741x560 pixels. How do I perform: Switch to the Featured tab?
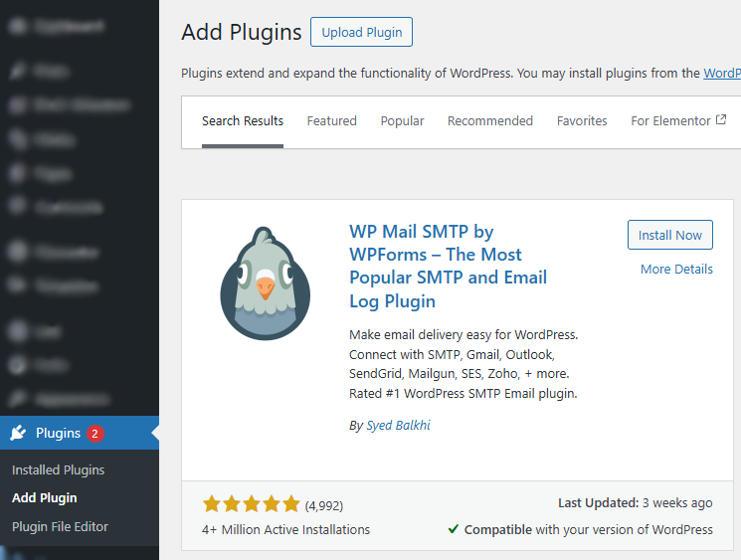tap(331, 121)
